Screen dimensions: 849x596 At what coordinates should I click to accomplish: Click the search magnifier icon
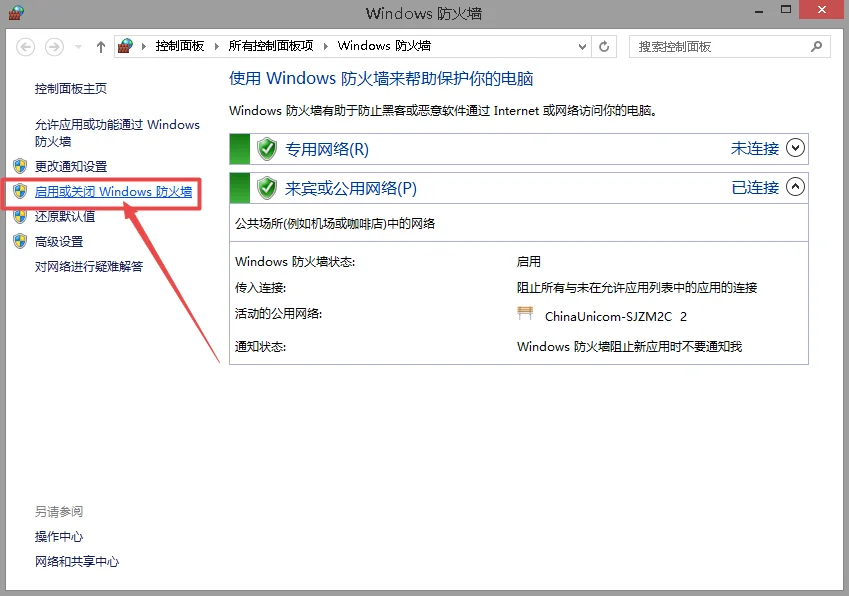coord(816,47)
